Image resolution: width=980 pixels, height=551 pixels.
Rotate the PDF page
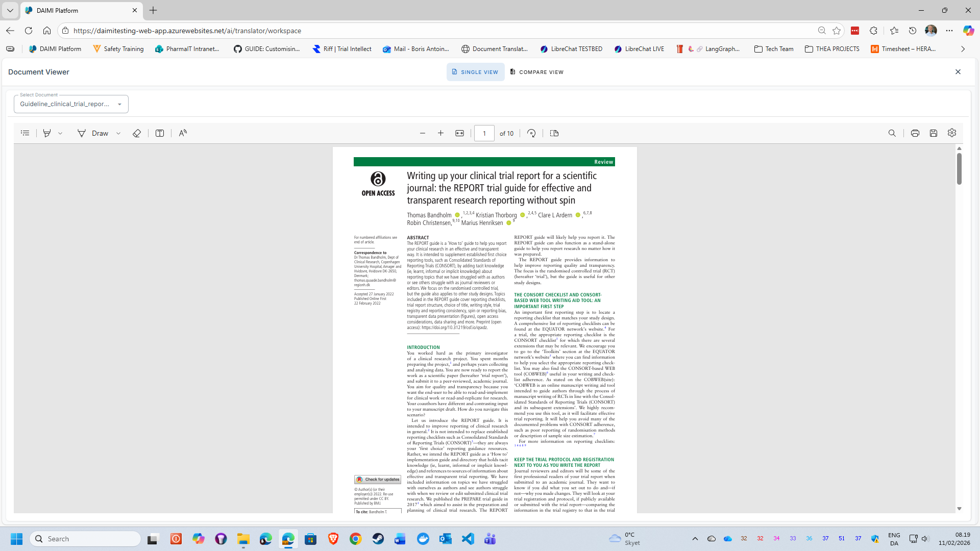point(531,133)
